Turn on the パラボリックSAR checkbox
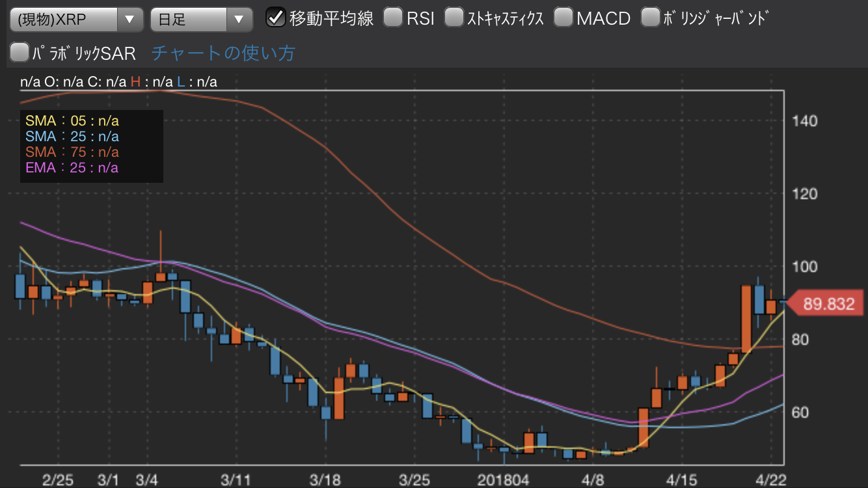868x488 pixels. pos(20,53)
